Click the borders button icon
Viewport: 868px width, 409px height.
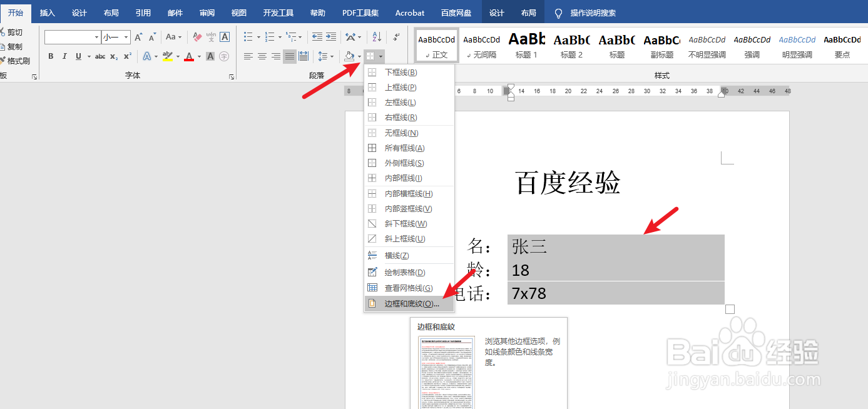(x=370, y=56)
